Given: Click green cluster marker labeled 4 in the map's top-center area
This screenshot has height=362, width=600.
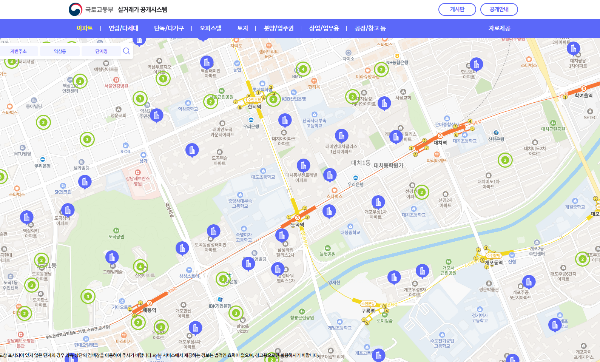Looking at the screenshot, I should (x=303, y=69).
